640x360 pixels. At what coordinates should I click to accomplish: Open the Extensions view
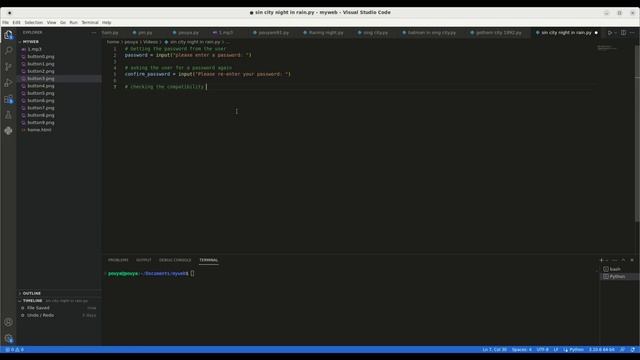[8, 99]
